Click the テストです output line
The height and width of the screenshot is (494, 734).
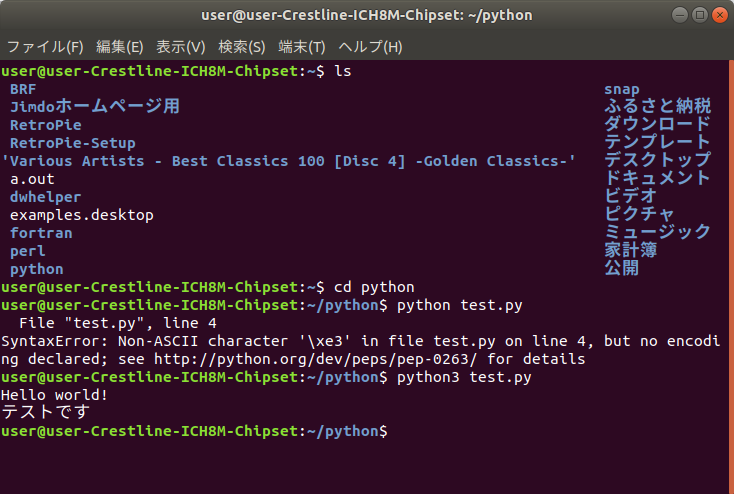pos(45,413)
